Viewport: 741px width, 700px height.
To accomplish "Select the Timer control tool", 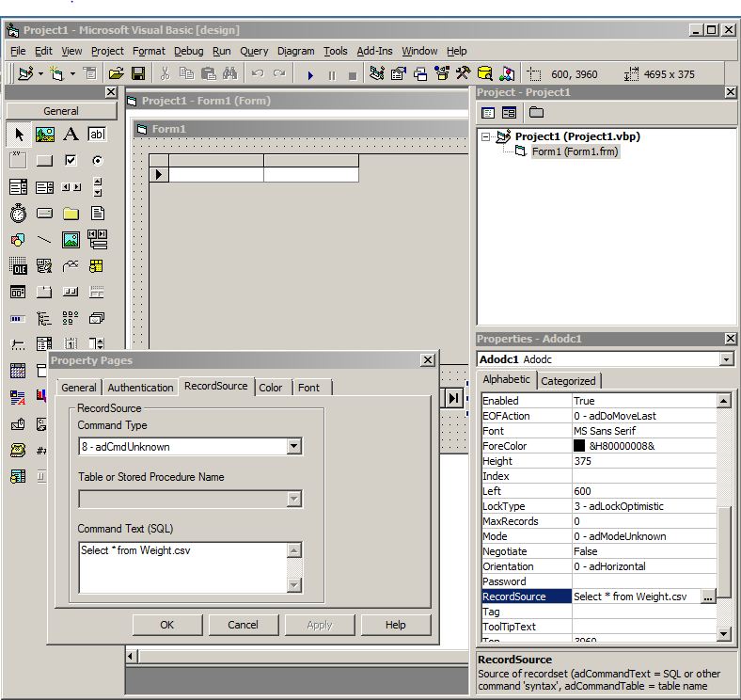I will tap(19, 214).
